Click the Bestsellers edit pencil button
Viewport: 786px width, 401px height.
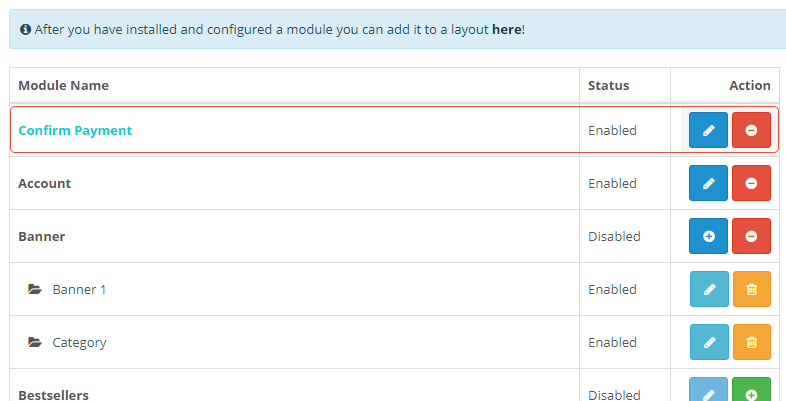point(709,393)
